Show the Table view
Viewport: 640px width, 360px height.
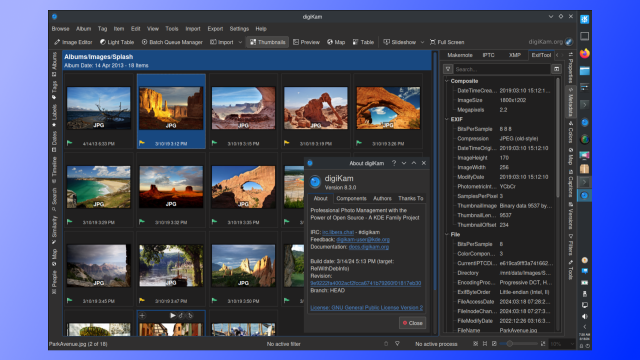363,42
